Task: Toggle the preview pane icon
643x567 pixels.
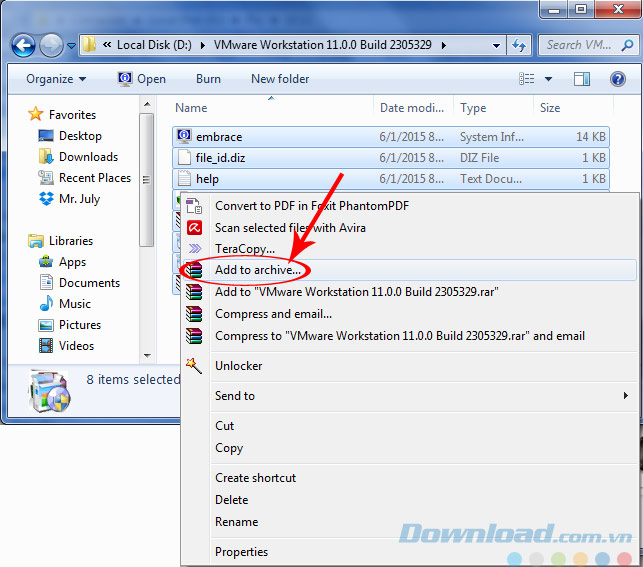Action: (581, 79)
